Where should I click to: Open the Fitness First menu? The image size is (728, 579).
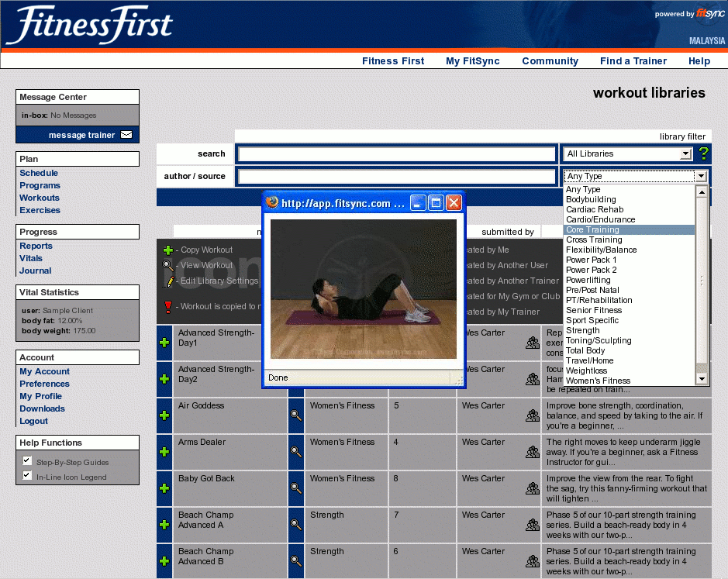(x=393, y=60)
